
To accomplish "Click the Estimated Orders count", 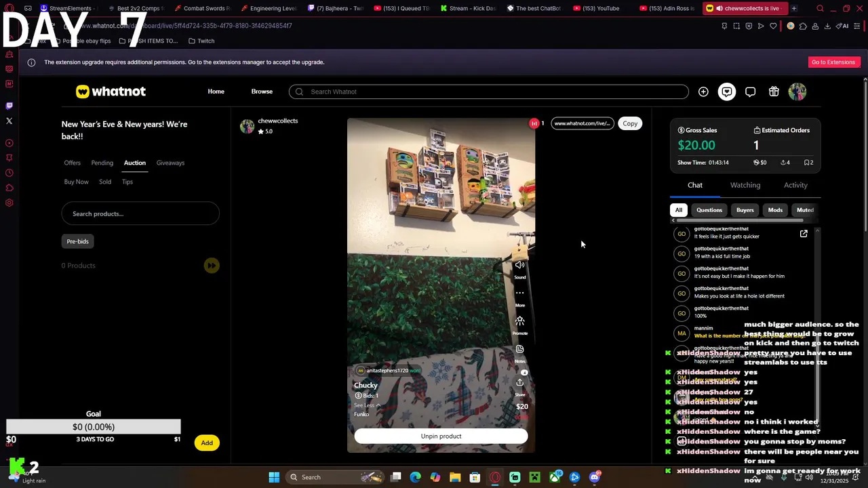I will coord(756,145).
